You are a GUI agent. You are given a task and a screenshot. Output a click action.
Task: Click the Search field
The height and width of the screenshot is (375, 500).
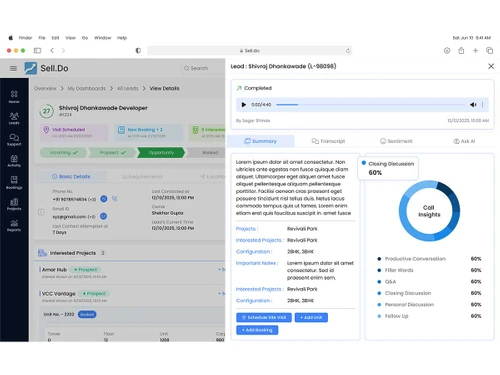click(203, 68)
